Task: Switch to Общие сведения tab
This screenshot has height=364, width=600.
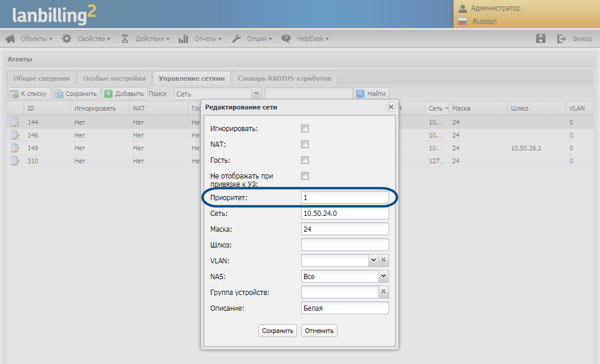Action: point(42,78)
